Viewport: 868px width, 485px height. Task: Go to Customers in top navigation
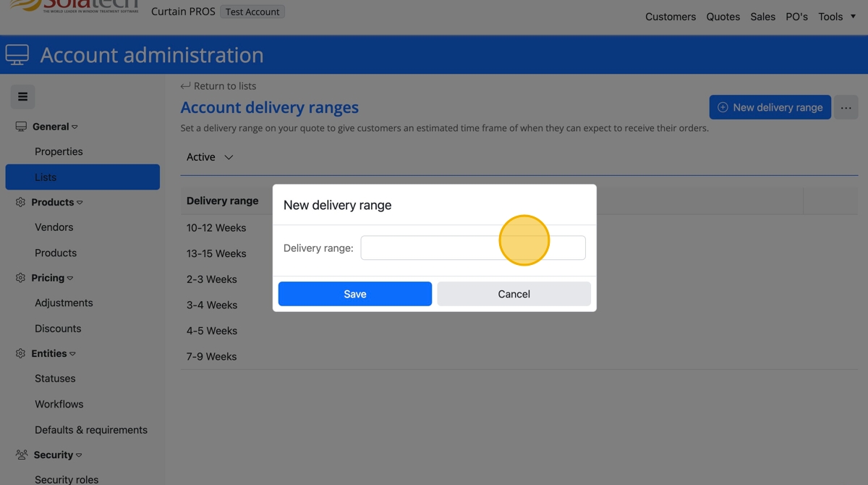tap(671, 17)
